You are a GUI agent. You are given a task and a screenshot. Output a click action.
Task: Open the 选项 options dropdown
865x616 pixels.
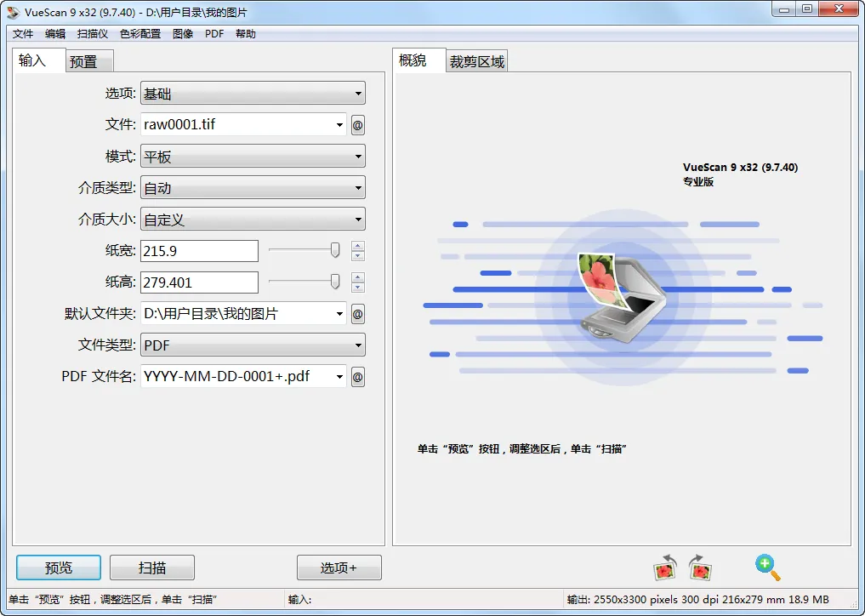point(252,93)
